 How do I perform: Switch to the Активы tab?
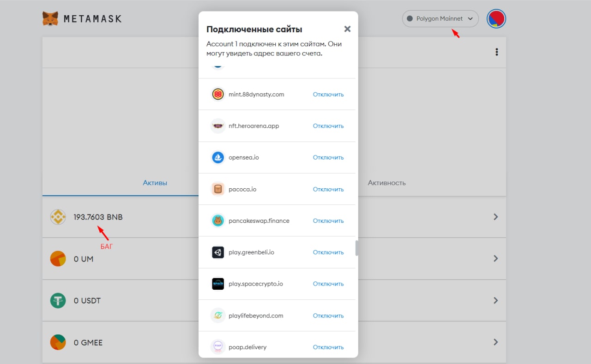point(155,183)
